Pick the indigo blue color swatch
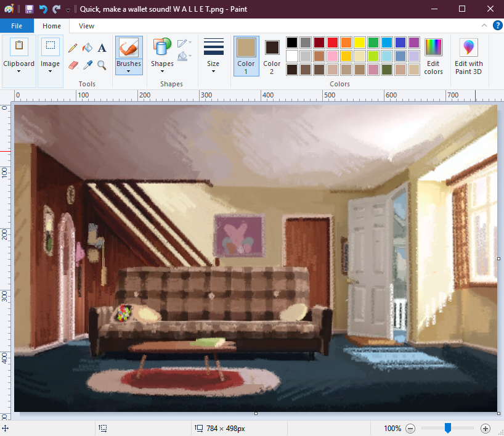 coord(400,43)
